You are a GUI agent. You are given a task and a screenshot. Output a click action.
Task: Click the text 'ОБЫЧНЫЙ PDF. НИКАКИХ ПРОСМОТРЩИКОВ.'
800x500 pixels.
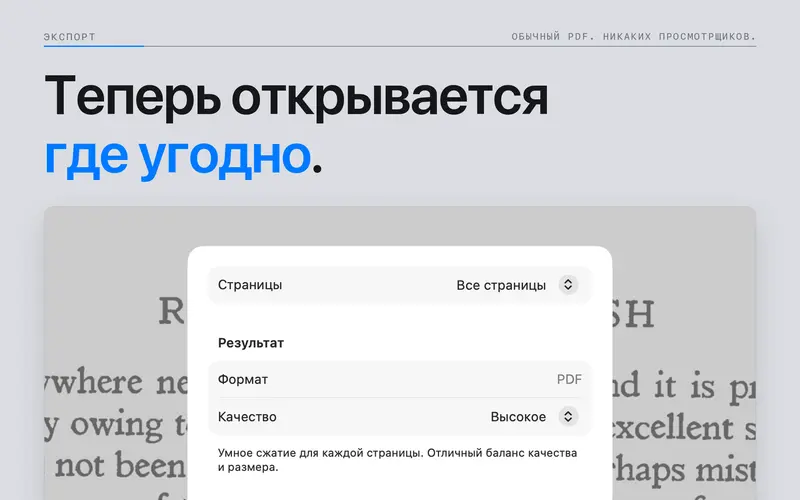point(634,37)
